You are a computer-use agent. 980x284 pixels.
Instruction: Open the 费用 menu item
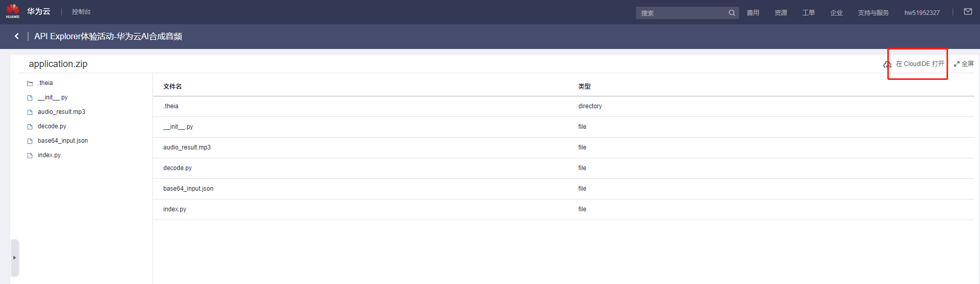pos(753,13)
